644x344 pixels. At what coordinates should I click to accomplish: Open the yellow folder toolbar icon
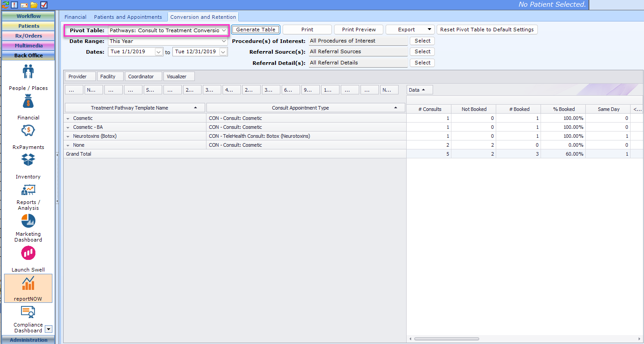34,4
